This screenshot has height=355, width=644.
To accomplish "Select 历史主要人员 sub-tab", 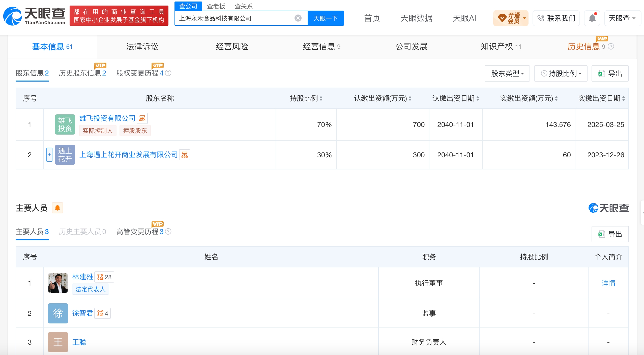I will [x=82, y=232].
